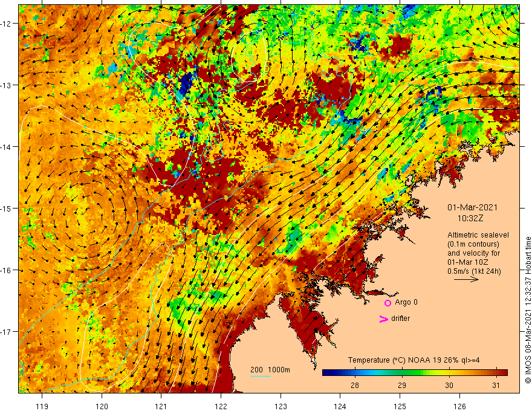Click colorbar tick label 31
This screenshot has height=411, width=532.
tap(496, 386)
